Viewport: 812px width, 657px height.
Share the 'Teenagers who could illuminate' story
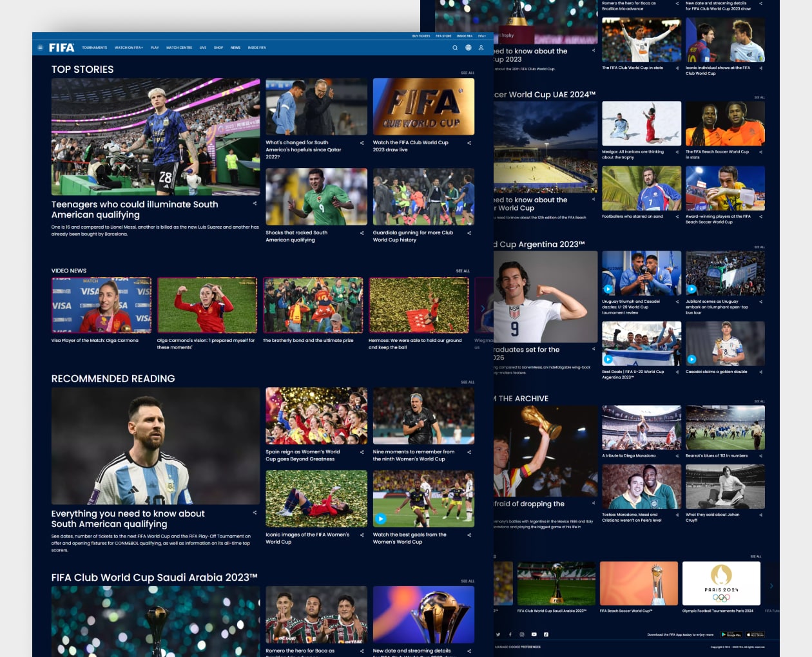[255, 204]
